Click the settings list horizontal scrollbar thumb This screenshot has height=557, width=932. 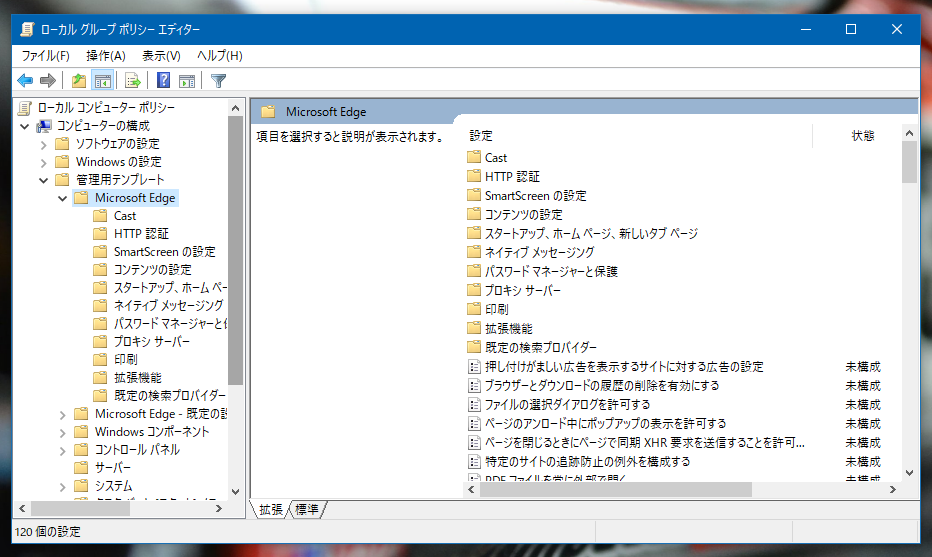click(616, 490)
